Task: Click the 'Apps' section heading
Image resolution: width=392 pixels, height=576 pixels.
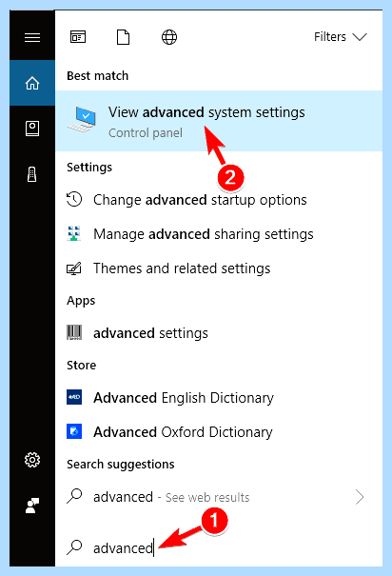Action: tap(81, 301)
